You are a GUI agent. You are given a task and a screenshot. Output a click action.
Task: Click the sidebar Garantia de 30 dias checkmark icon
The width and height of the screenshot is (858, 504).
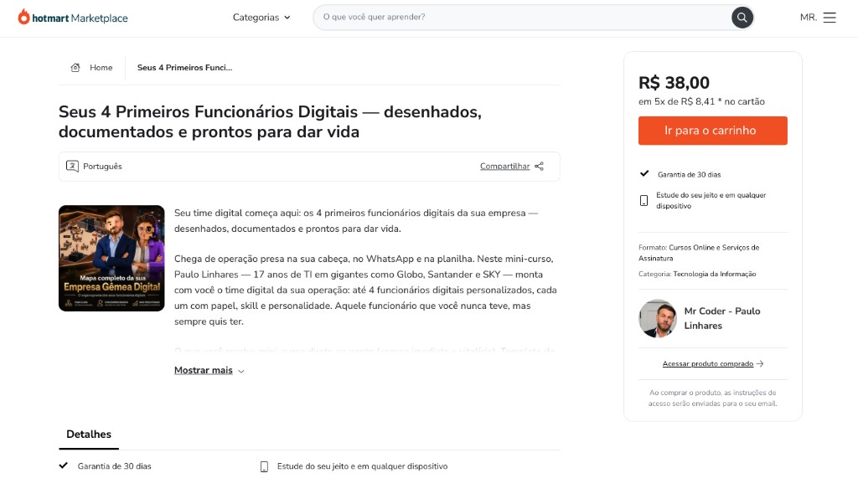tap(644, 174)
